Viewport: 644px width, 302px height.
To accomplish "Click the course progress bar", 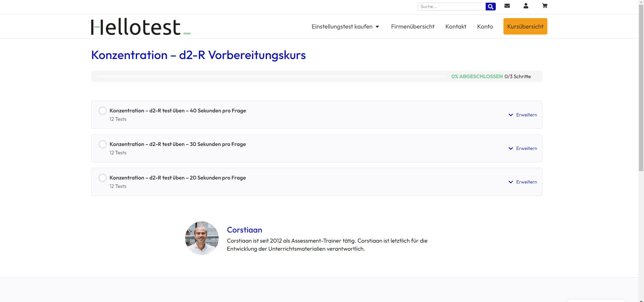I will pyautogui.click(x=271, y=77).
